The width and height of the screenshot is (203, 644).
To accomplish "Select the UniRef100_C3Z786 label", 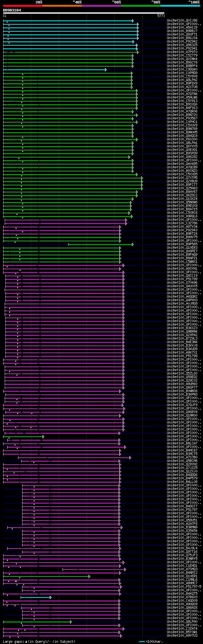I will tap(182, 223).
